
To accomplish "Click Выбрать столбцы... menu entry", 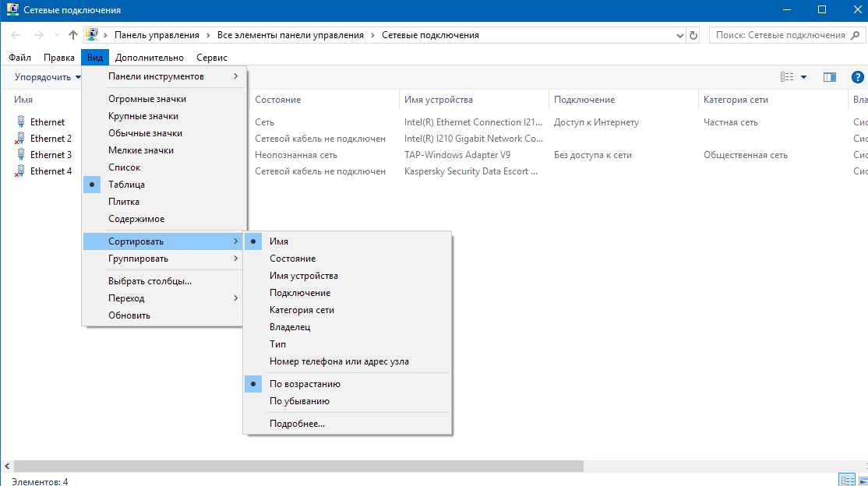I will tap(150, 281).
